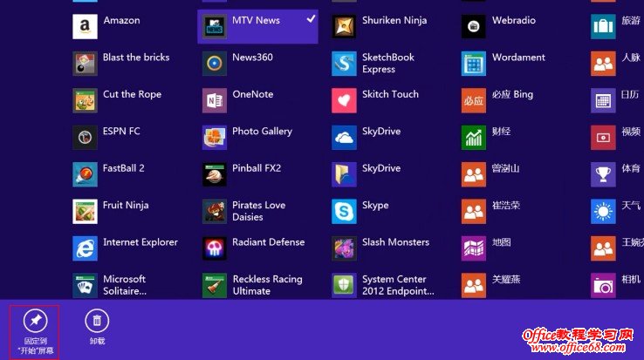
Task: Open the Calendar app icon
Action: click(x=603, y=100)
